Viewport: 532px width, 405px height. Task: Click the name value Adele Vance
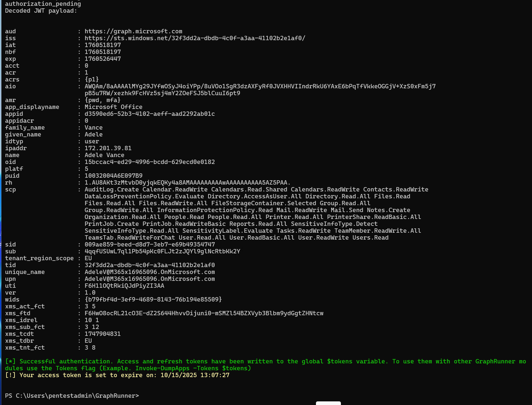tap(104, 155)
